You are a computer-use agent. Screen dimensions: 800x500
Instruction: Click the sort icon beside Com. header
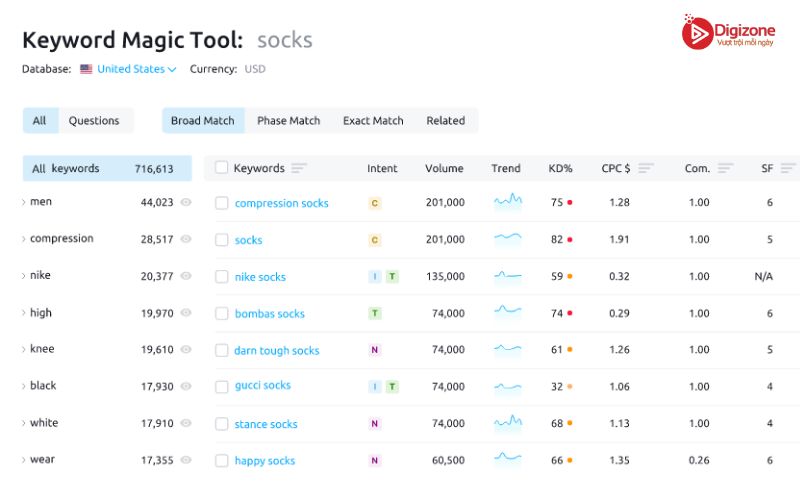[726, 168]
